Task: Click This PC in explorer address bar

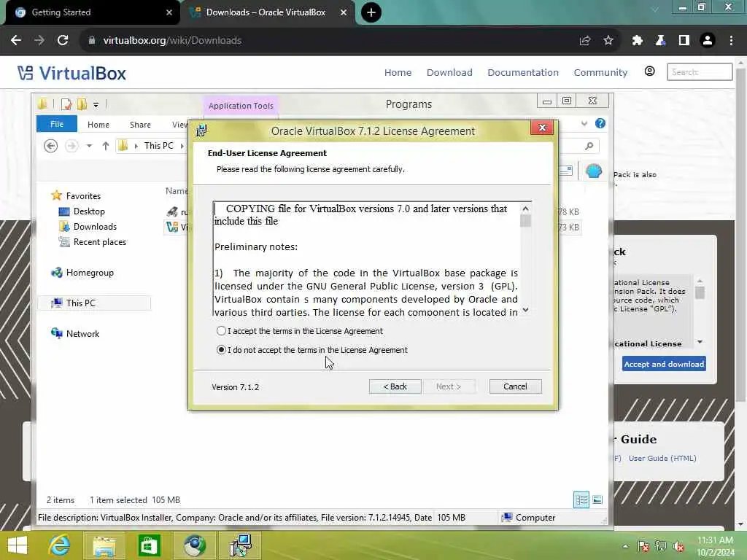Action: (x=158, y=146)
